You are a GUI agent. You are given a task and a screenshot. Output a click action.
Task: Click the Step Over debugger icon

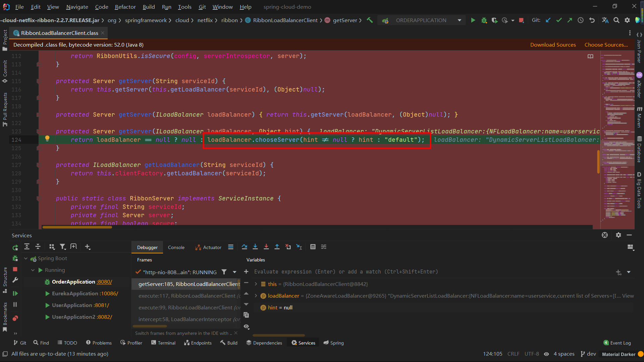(x=245, y=247)
